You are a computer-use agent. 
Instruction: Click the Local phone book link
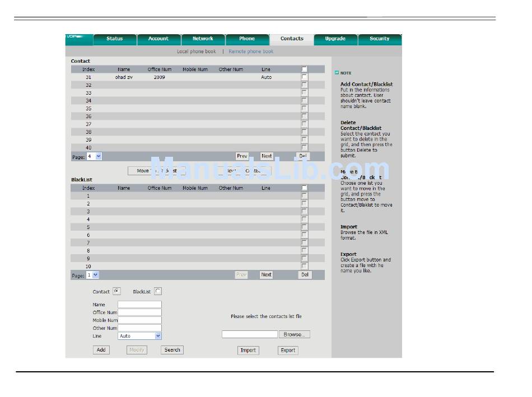pyautogui.click(x=197, y=52)
